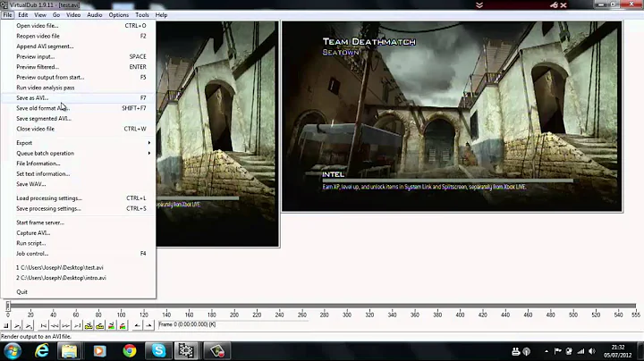Open Windows Explorer from the taskbar
This screenshot has height=361, width=644.
click(70, 351)
